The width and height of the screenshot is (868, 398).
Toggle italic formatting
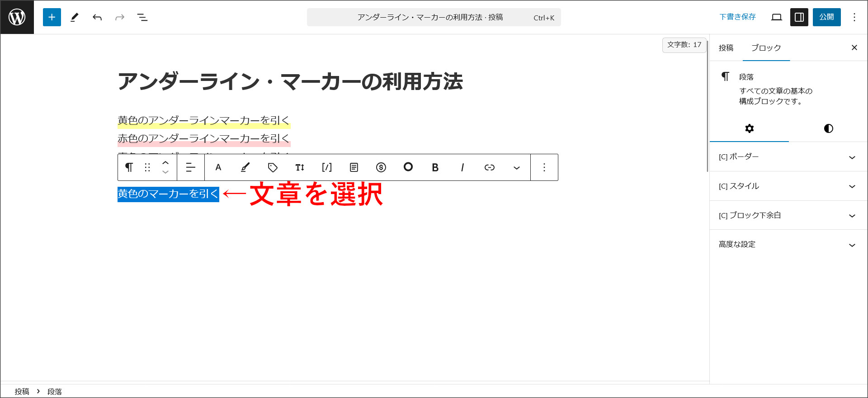pos(462,167)
